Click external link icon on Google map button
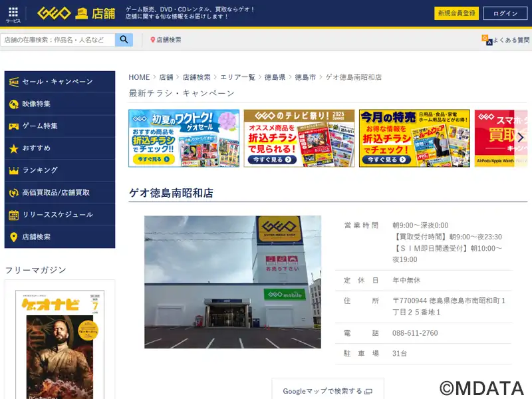Screen dimensions: 532x399 point(368,392)
